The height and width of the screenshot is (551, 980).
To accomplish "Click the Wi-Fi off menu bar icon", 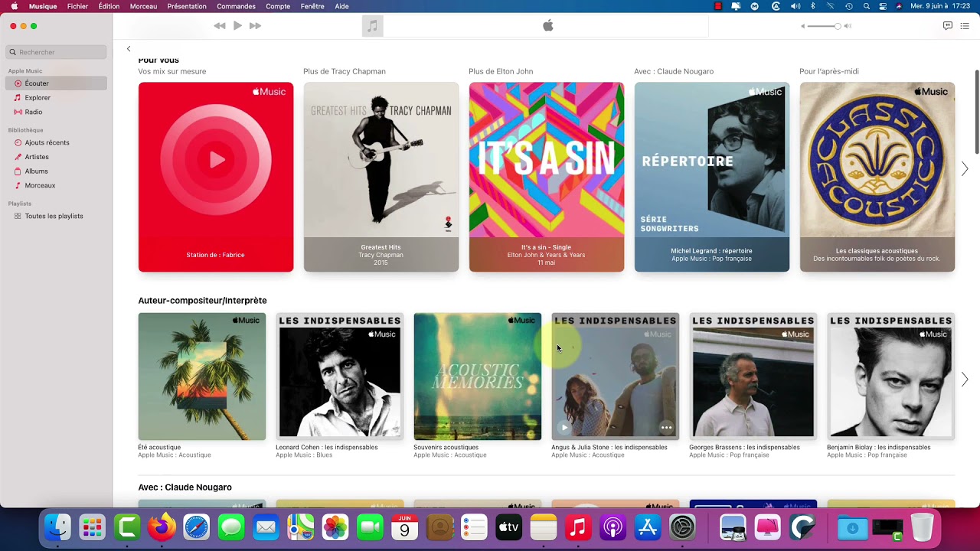I will (831, 6).
